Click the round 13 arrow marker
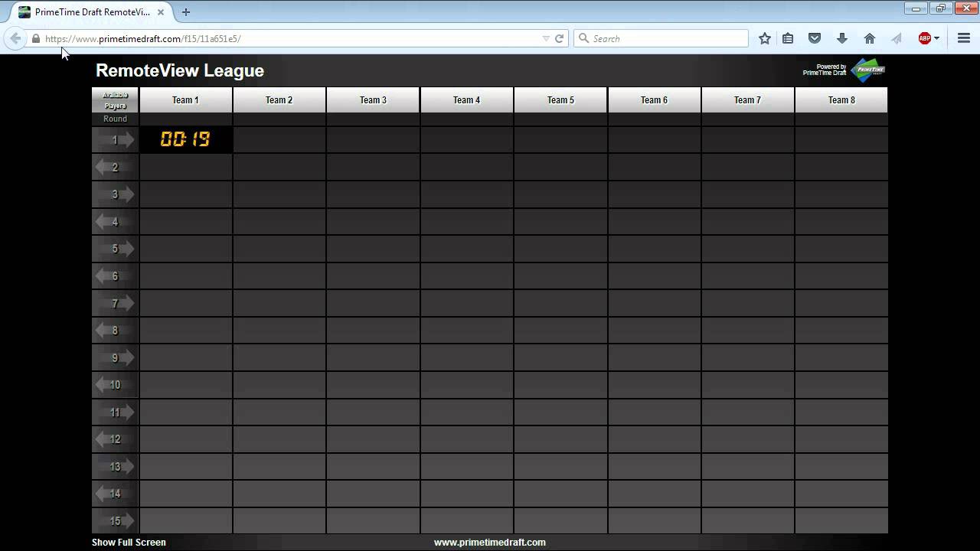The width and height of the screenshot is (980, 551). click(116, 467)
